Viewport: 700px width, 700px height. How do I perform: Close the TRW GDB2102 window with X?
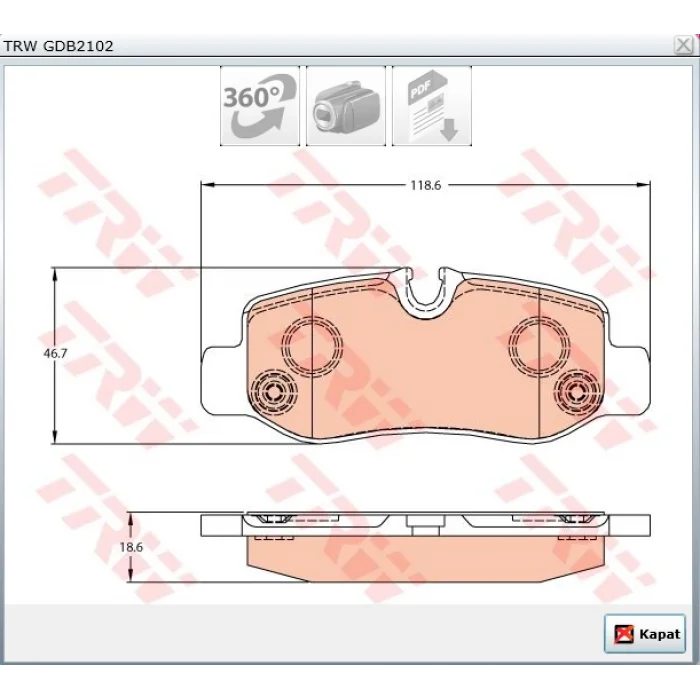point(683,45)
